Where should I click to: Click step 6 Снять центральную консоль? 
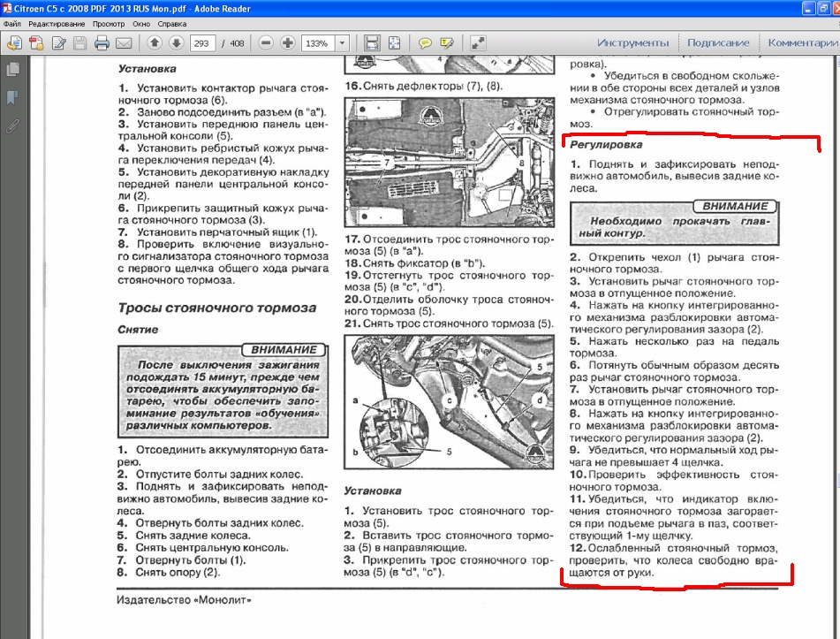coord(202,547)
